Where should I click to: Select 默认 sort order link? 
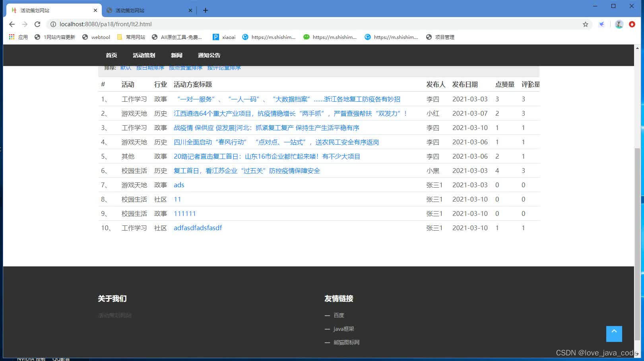tap(126, 68)
